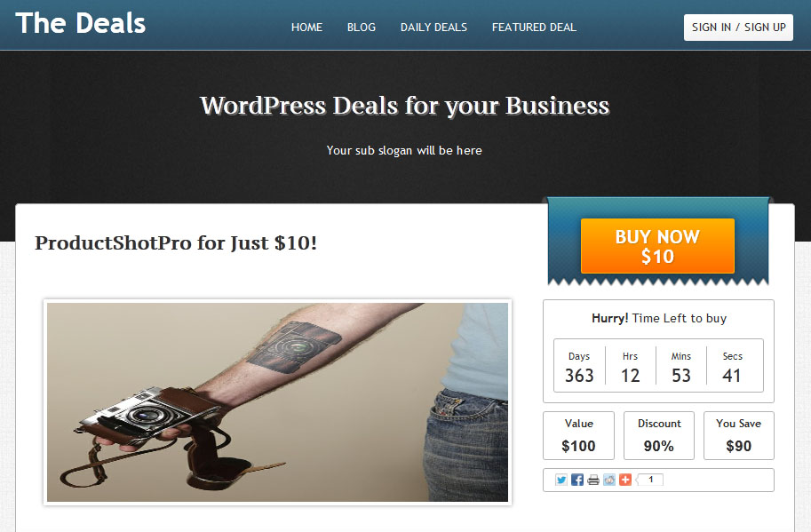Click the share count bubble
This screenshot has width=811, height=532.
coord(649,480)
